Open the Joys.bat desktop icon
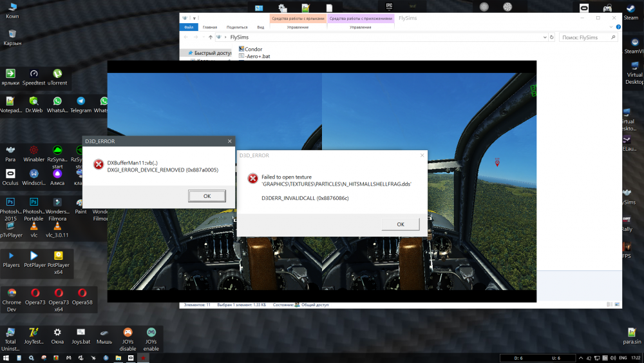The image size is (644, 363). pos(80,336)
